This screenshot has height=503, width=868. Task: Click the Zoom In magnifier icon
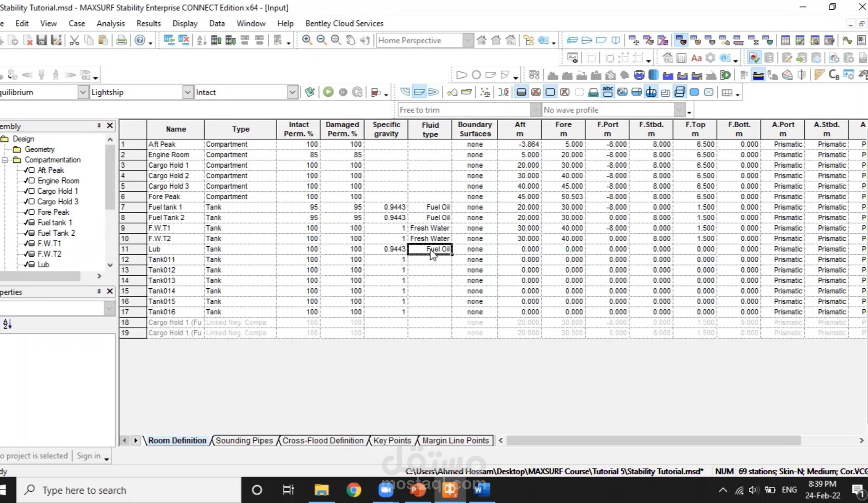(307, 41)
